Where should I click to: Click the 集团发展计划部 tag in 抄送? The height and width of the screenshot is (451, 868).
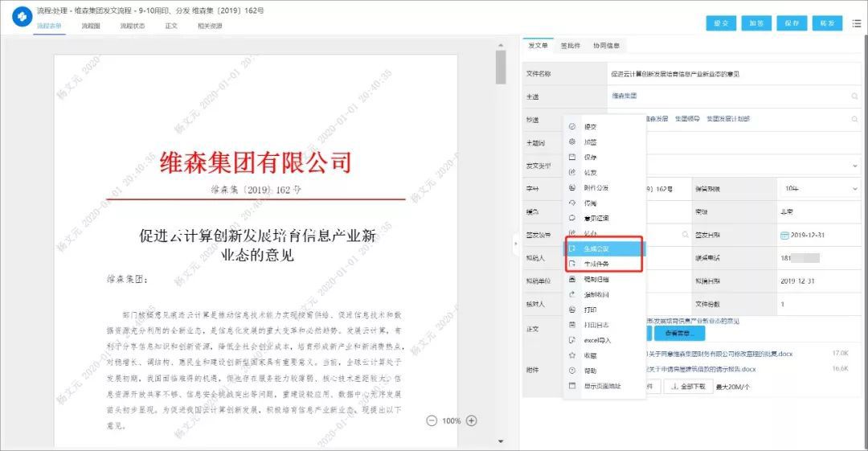(x=728, y=118)
